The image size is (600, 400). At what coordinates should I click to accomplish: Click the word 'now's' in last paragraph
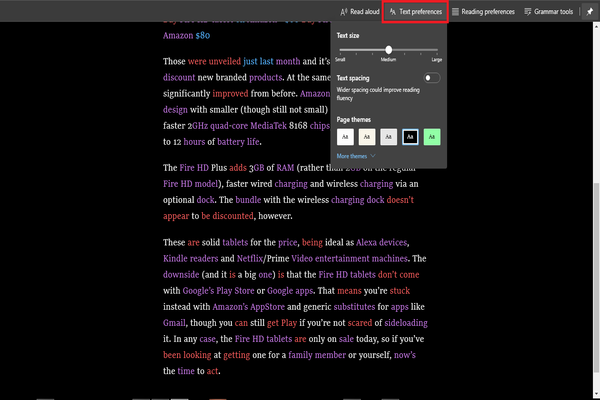point(405,355)
